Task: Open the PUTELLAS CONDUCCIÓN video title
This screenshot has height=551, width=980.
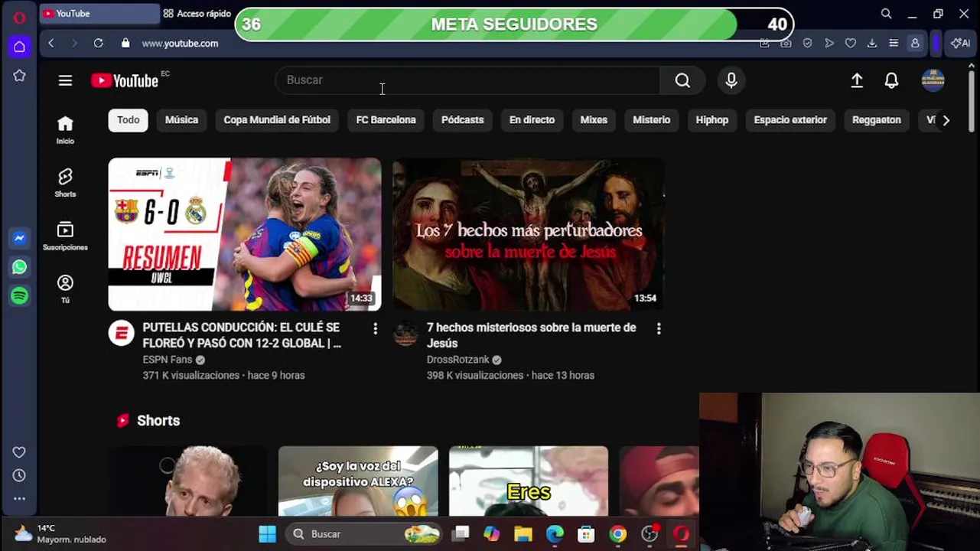Action: tap(242, 335)
